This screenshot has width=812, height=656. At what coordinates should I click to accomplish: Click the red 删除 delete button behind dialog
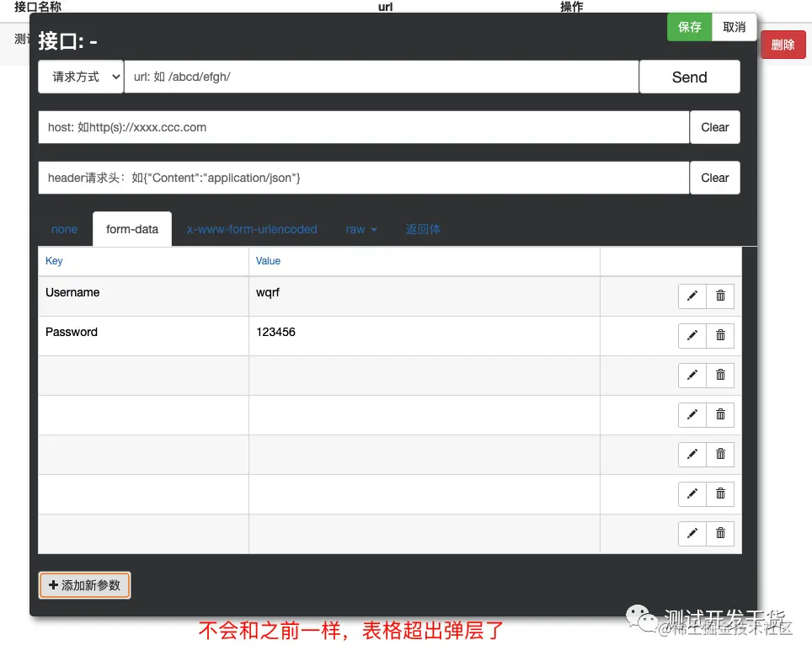pos(783,45)
